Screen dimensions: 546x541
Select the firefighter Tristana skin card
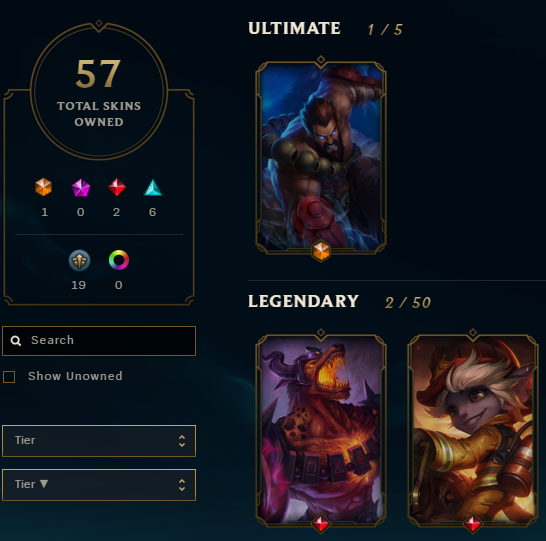click(473, 430)
